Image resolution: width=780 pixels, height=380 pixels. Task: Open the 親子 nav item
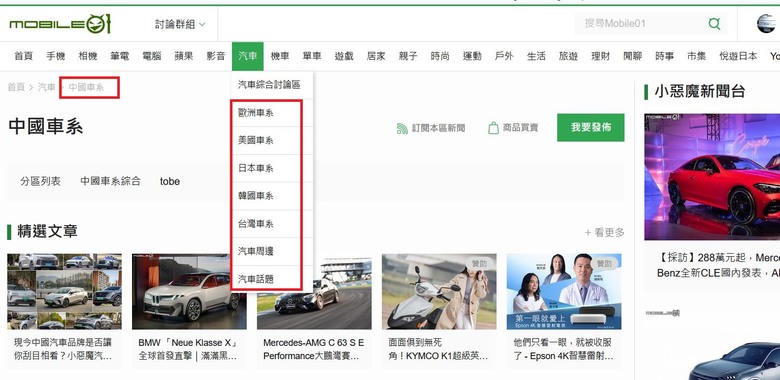coord(408,56)
